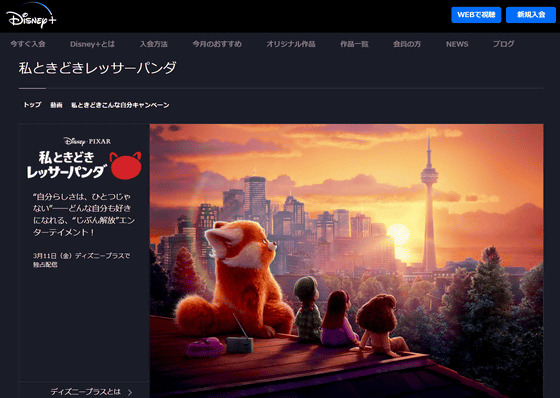Click the Disney+ logo
Image resolution: width=560 pixels, height=398 pixels.
tap(31, 15)
